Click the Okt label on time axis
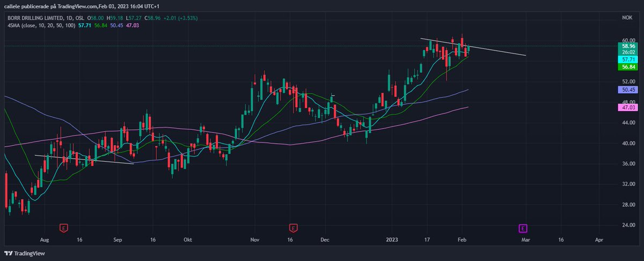 187,241
